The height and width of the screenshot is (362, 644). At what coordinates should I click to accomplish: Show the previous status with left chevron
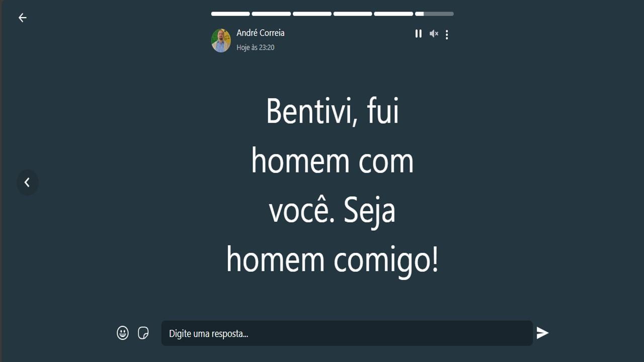pyautogui.click(x=27, y=183)
